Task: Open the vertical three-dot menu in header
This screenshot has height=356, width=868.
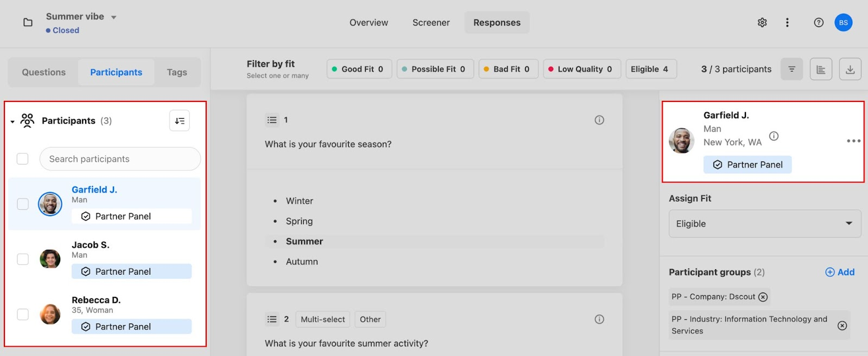Action: click(x=787, y=23)
